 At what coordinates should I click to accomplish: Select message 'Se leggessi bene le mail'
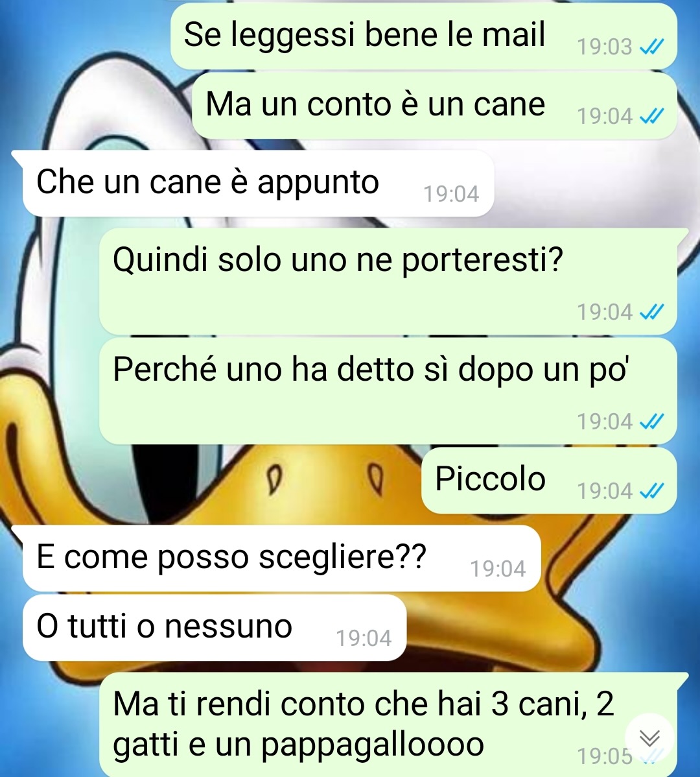pyautogui.click(x=424, y=36)
